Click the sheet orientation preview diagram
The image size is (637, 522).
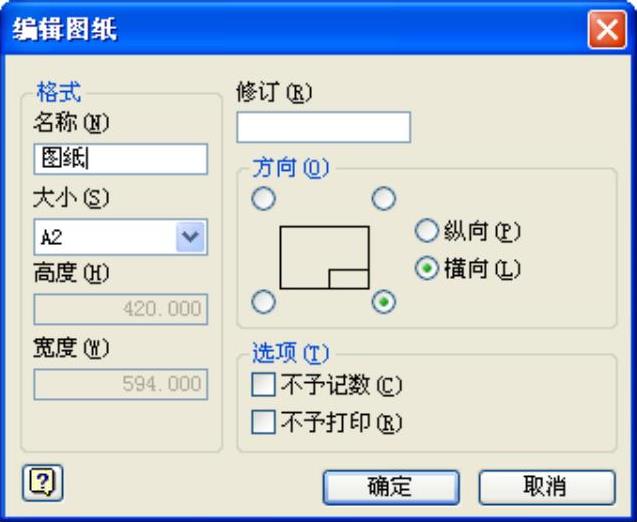(x=324, y=257)
